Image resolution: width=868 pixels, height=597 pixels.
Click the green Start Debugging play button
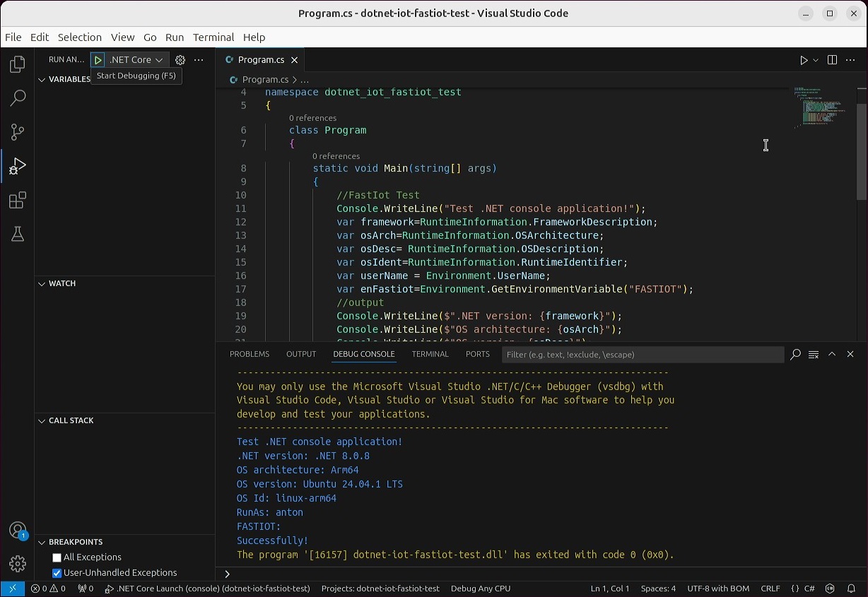point(98,60)
